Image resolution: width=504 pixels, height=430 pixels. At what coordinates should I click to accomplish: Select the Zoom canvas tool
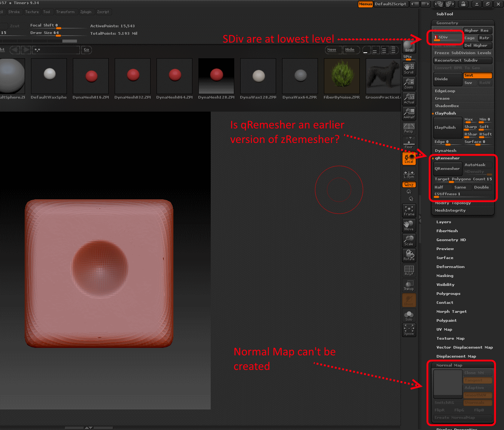(409, 84)
